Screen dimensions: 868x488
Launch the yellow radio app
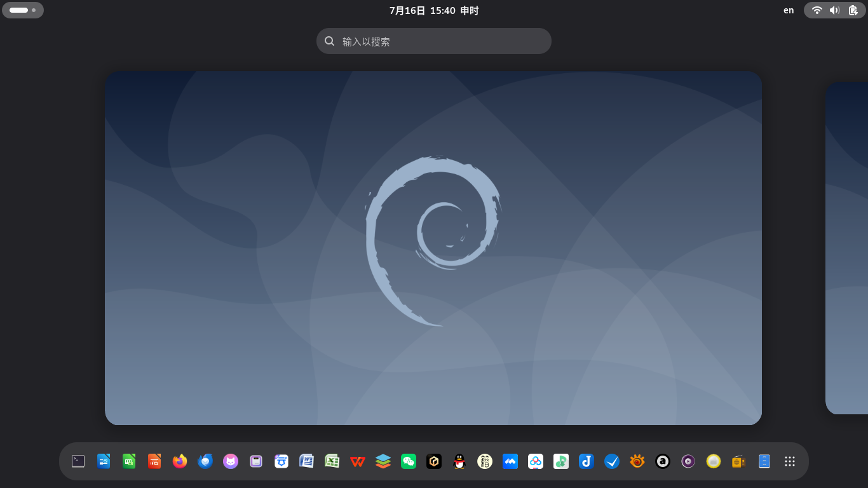point(739,461)
